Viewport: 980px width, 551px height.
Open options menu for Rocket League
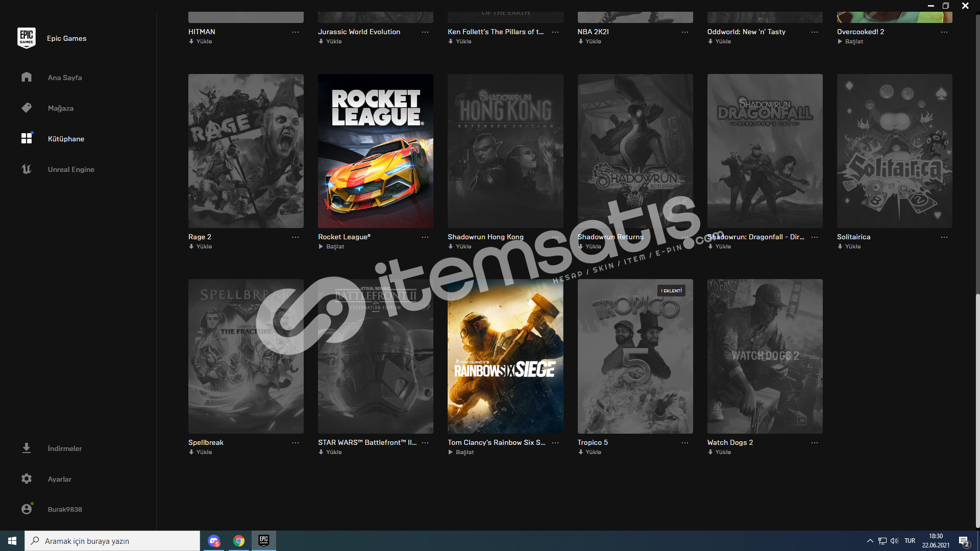coord(425,237)
